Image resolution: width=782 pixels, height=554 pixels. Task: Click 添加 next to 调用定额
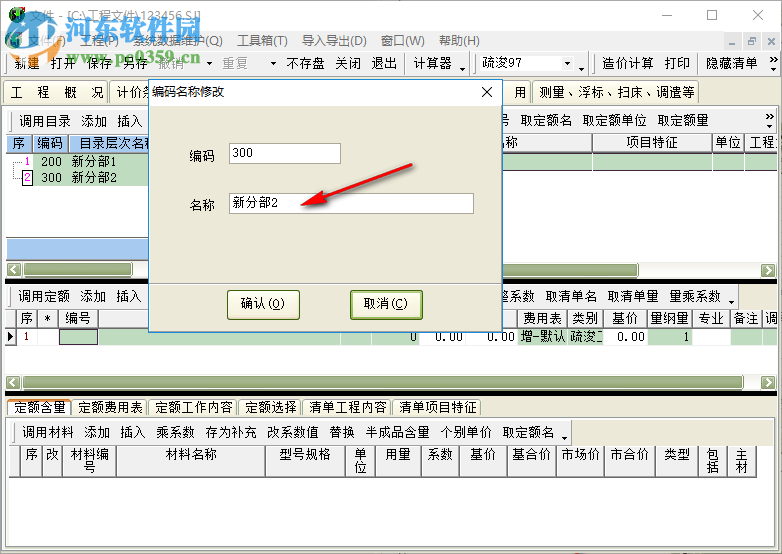93,297
